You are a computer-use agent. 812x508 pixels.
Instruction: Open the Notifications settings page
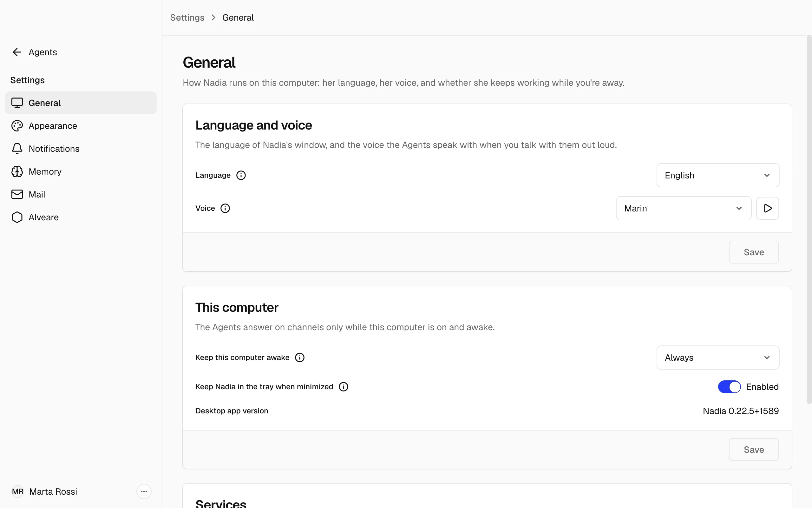tap(81, 149)
